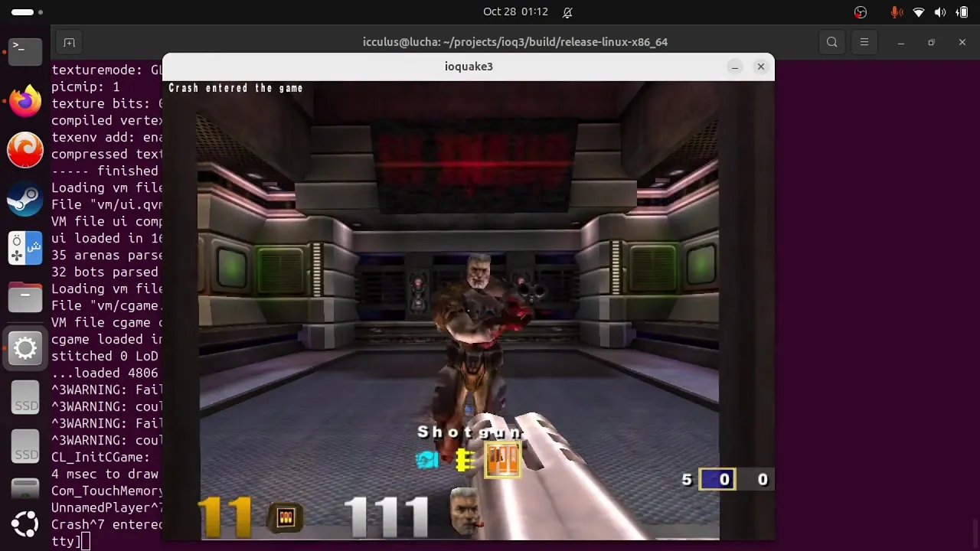Screen dimensions: 980x551
Task: Click the terminal line 'stitched 0 LoD'
Action: click(x=105, y=356)
